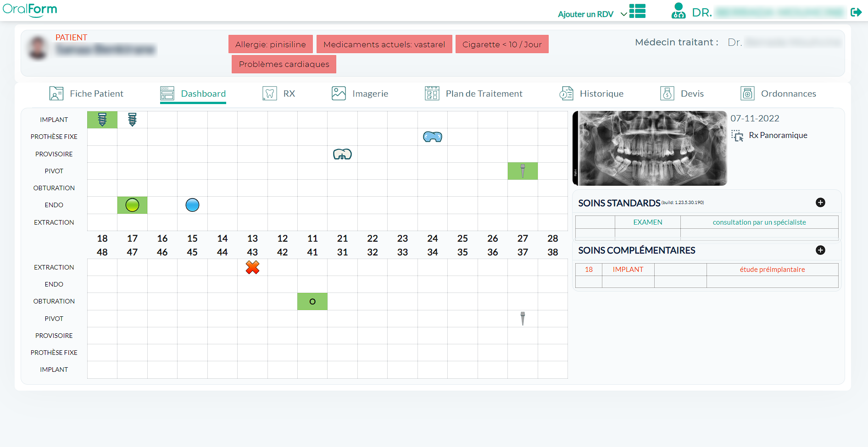This screenshot has width=868, height=447.
Task: Open the RX tab
Action: tap(278, 94)
